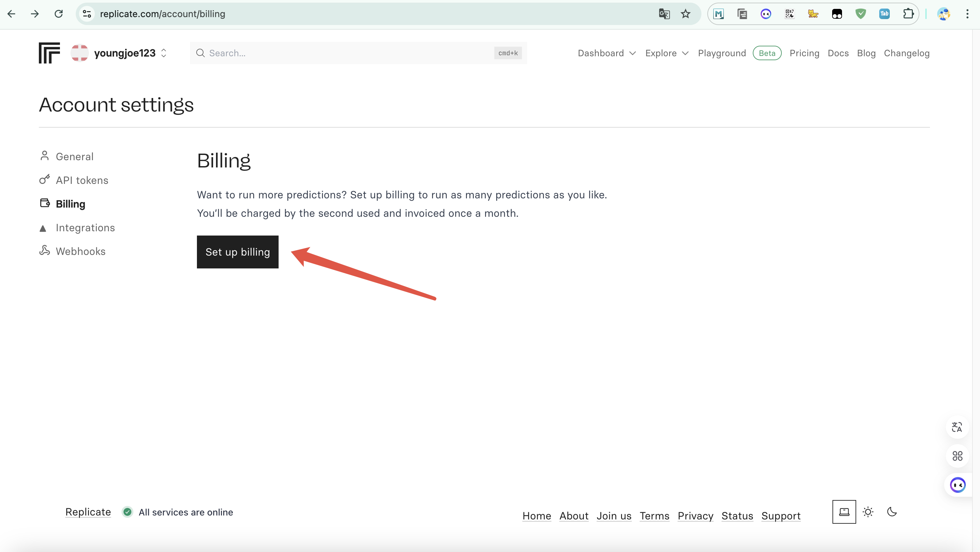The height and width of the screenshot is (552, 980).
Task: Bookmark this page with the star icon
Action: click(685, 14)
